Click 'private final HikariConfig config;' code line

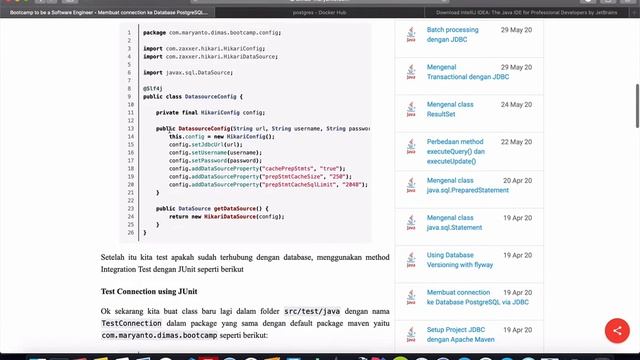click(x=210, y=113)
